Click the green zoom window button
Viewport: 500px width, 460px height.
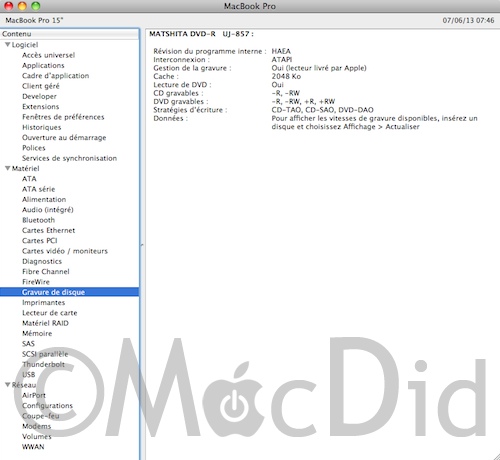point(35,6)
